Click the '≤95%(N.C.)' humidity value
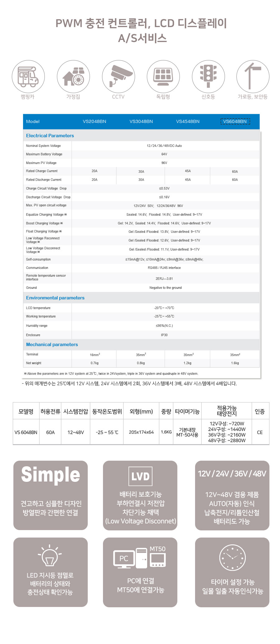 pyautogui.click(x=164, y=326)
